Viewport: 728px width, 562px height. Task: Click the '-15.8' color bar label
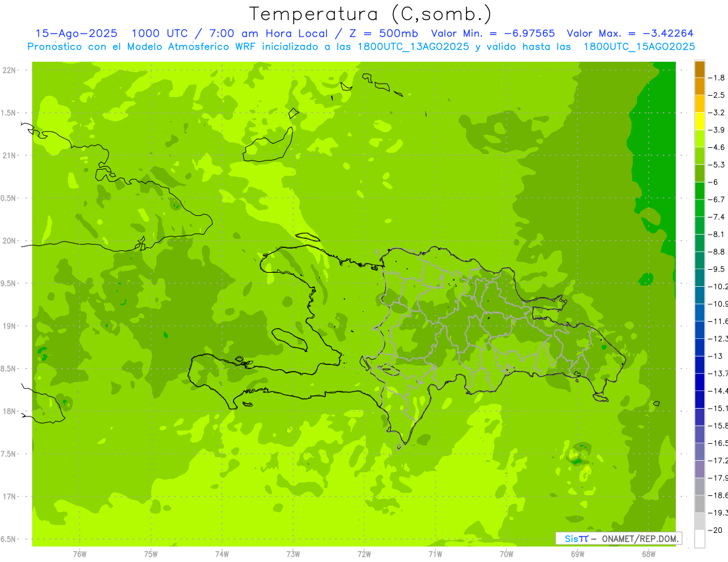(x=718, y=426)
